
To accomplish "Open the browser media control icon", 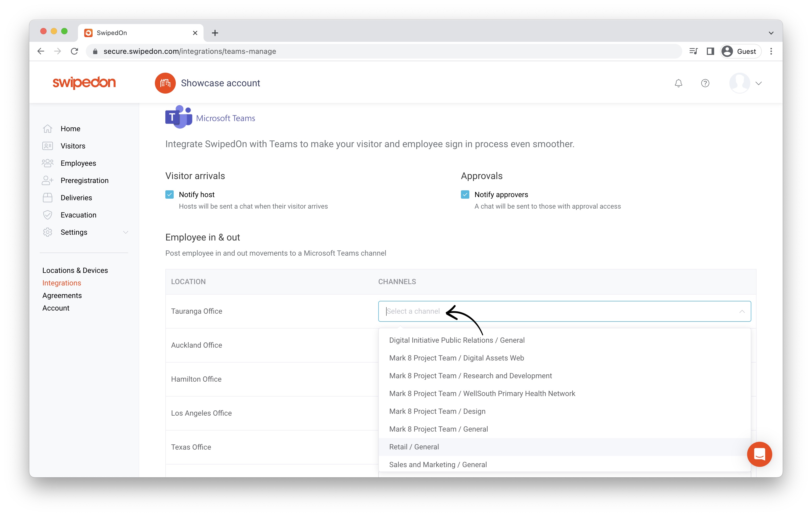I will [693, 51].
